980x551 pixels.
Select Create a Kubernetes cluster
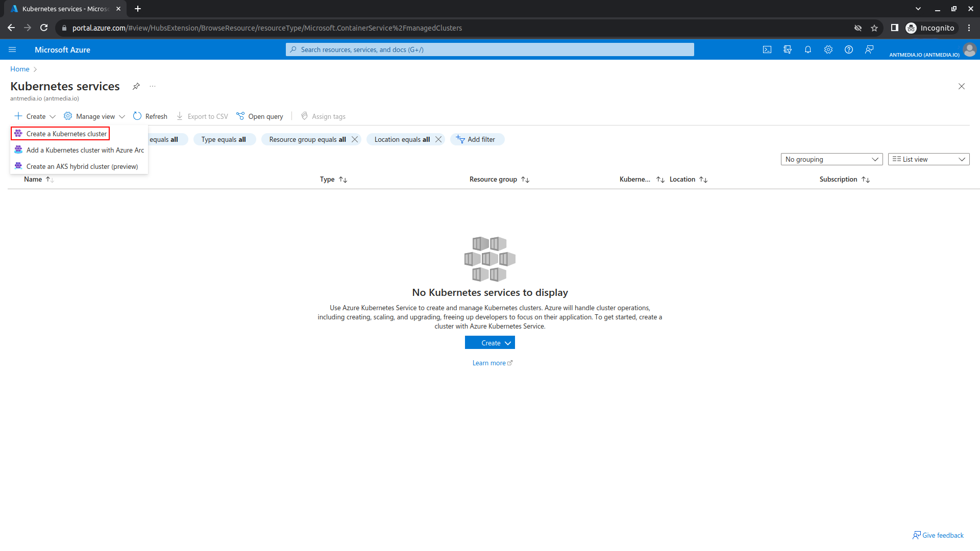click(x=61, y=134)
